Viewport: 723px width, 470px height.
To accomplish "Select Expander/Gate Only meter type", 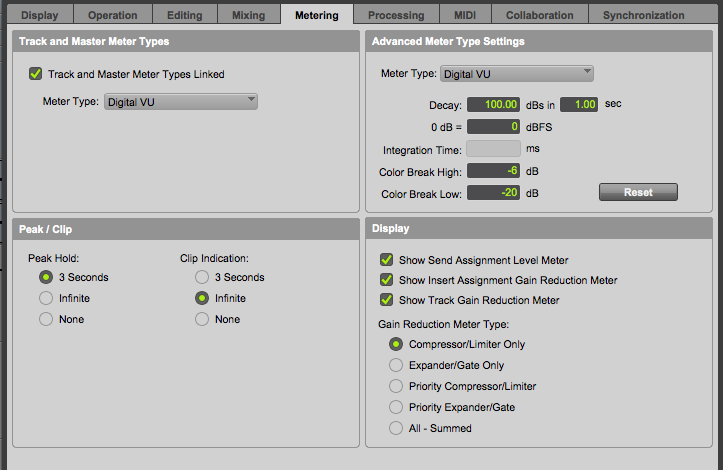I will pyautogui.click(x=397, y=365).
